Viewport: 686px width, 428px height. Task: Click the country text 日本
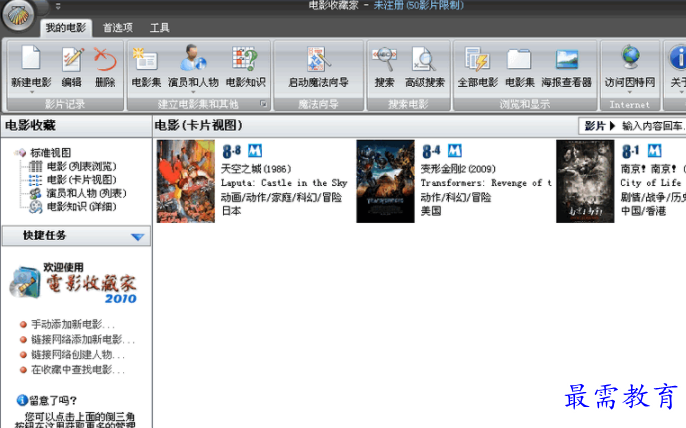pos(231,211)
